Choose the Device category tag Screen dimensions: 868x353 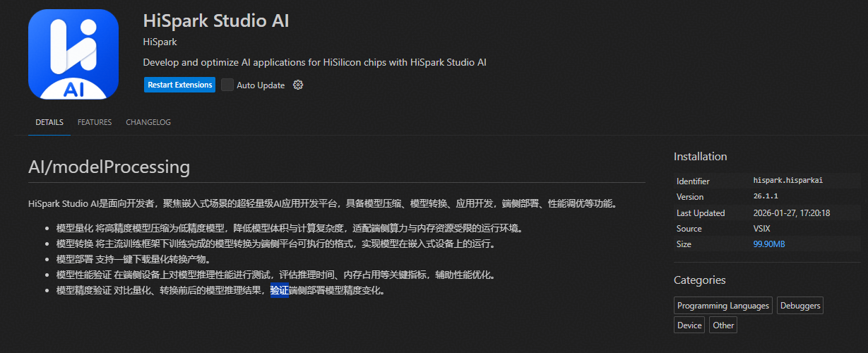689,325
